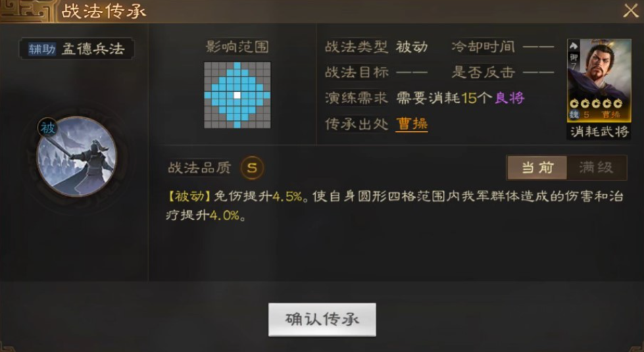Open the 曹操 source link

click(x=412, y=124)
